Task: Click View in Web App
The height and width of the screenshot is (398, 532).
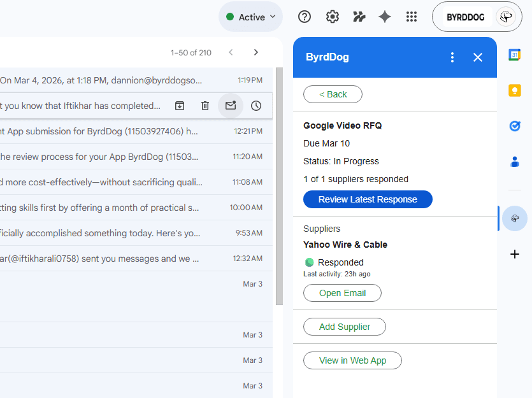Action: [352, 360]
